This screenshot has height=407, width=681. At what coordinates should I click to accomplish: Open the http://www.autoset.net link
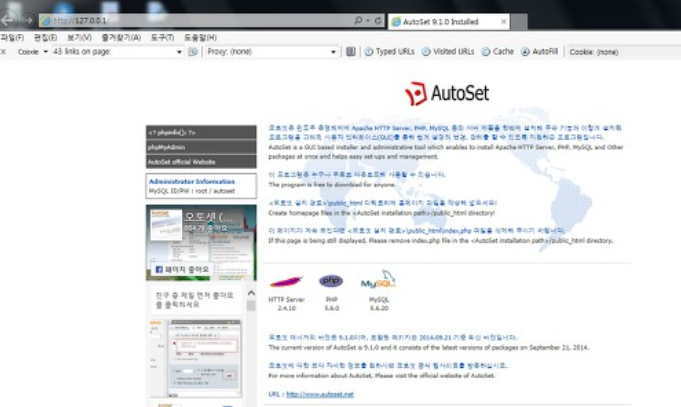(320, 394)
